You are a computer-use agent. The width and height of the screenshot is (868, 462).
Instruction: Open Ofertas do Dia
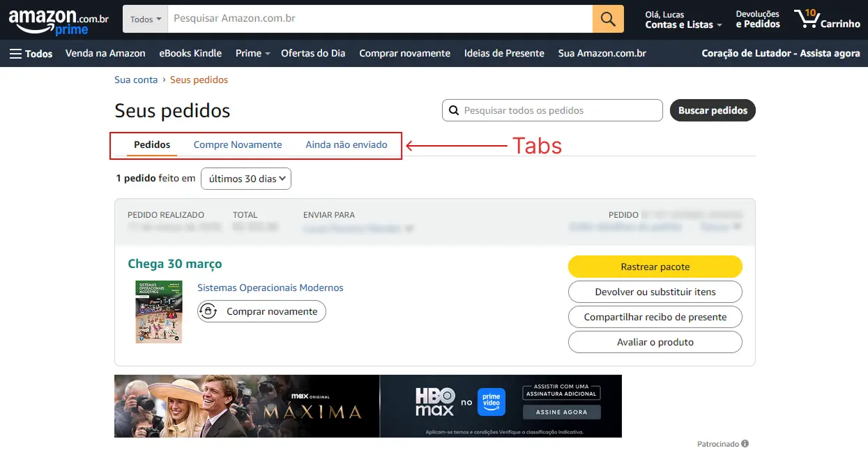[x=313, y=53]
